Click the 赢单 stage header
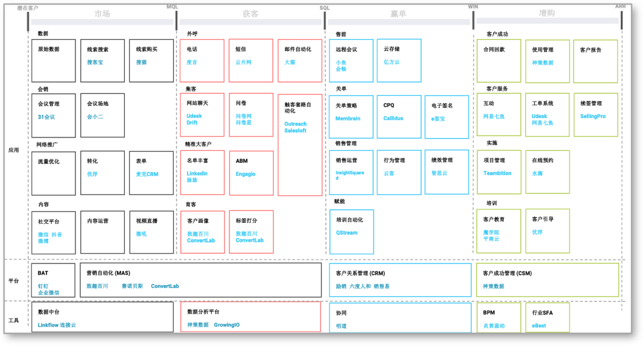This screenshot has width=644, height=346. coord(398,14)
